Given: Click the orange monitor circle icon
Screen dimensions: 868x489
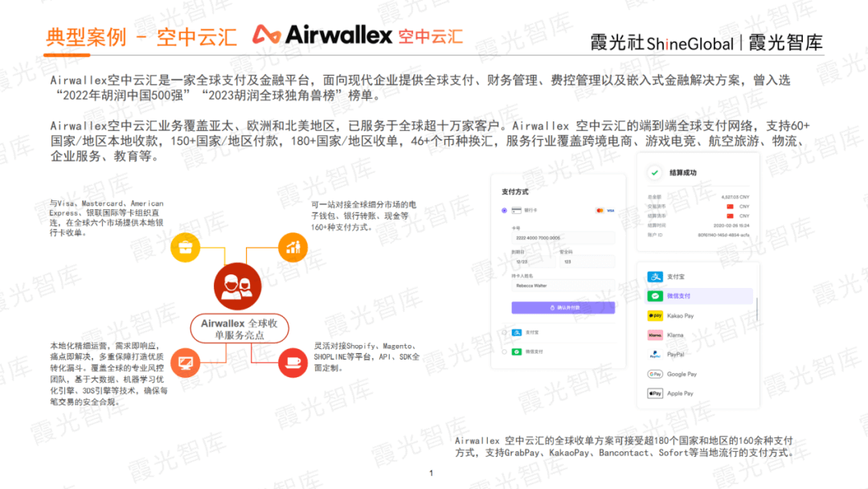Looking at the screenshot, I should (186, 363).
